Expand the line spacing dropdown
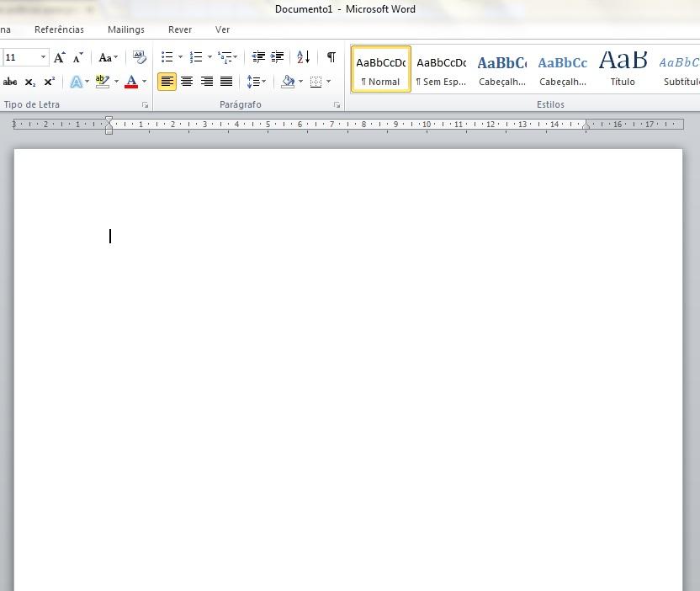This screenshot has height=591, width=700. 263,82
